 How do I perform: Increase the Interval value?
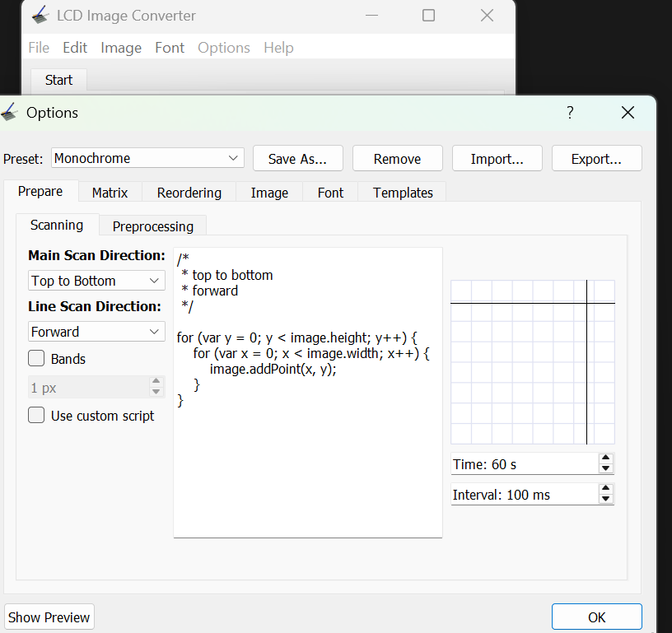point(605,488)
